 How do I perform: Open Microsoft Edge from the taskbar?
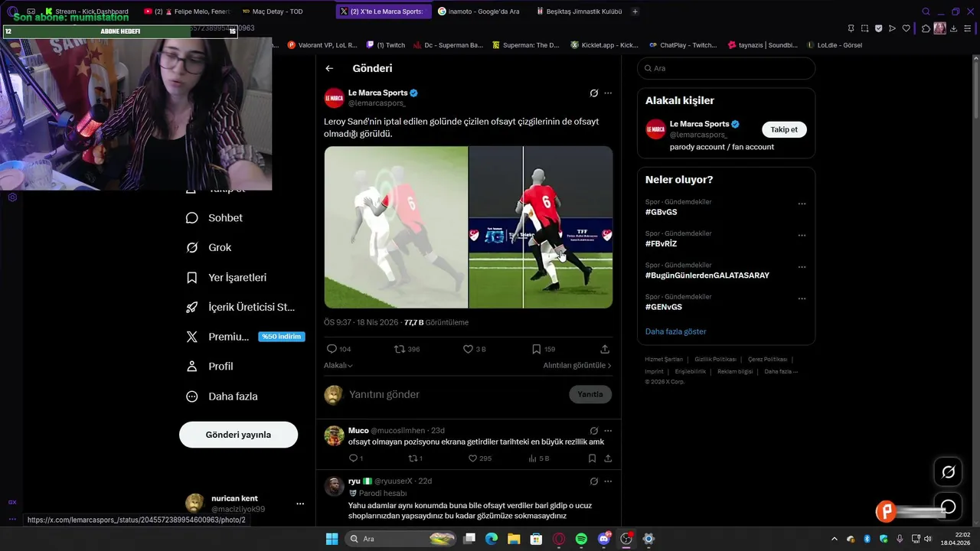[492, 539]
